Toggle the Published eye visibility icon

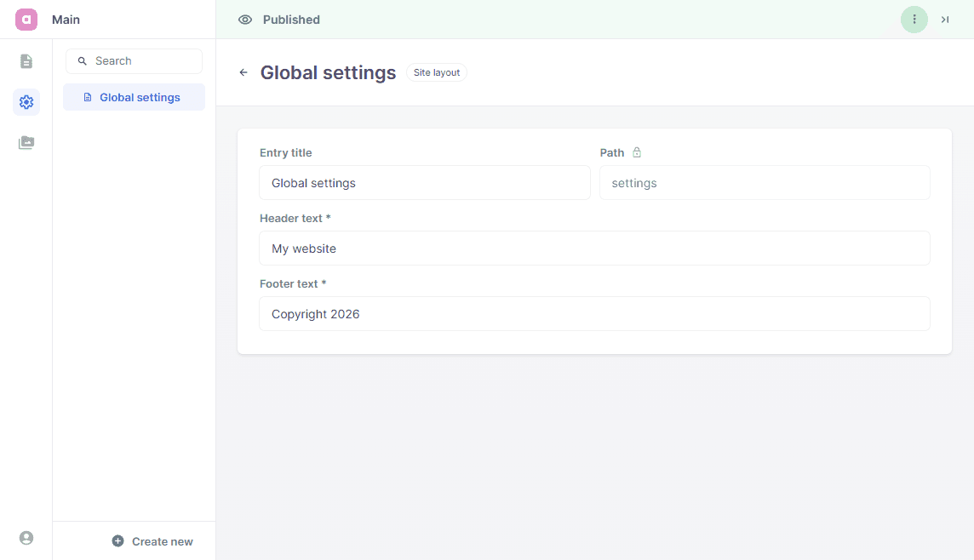click(245, 20)
